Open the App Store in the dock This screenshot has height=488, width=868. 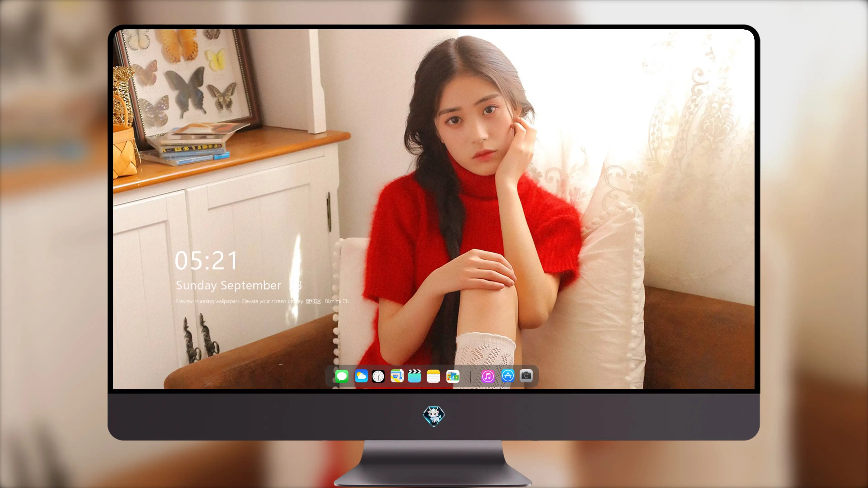508,375
